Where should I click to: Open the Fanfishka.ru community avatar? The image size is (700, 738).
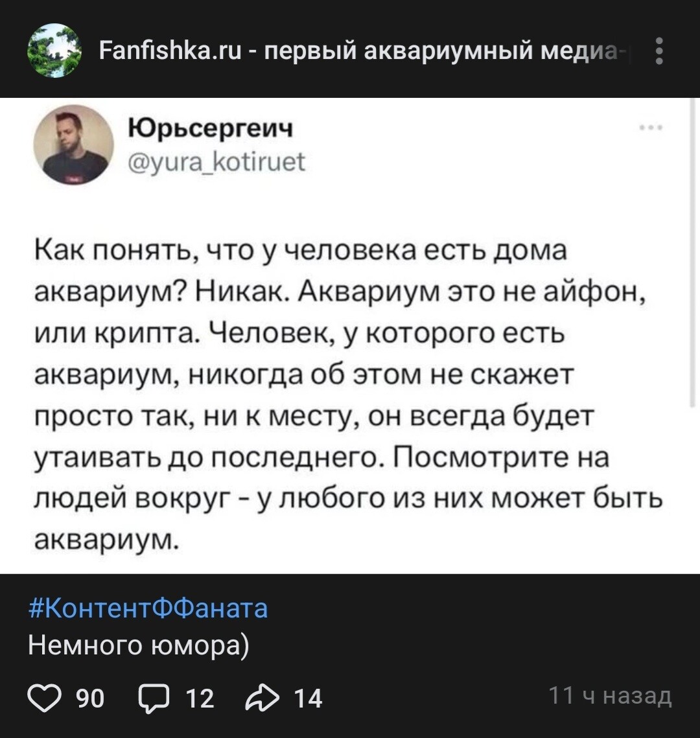coord(54,51)
